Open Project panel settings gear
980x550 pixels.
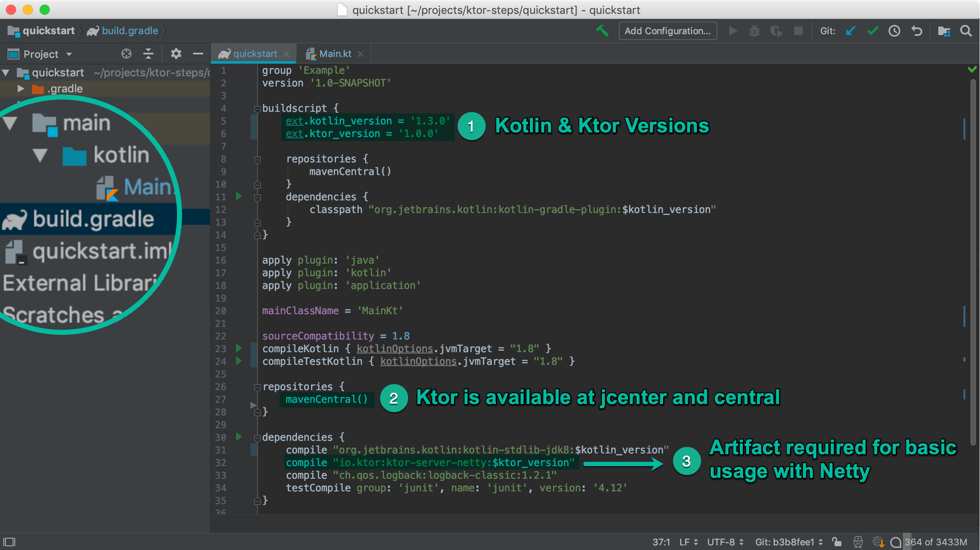[x=176, y=54]
